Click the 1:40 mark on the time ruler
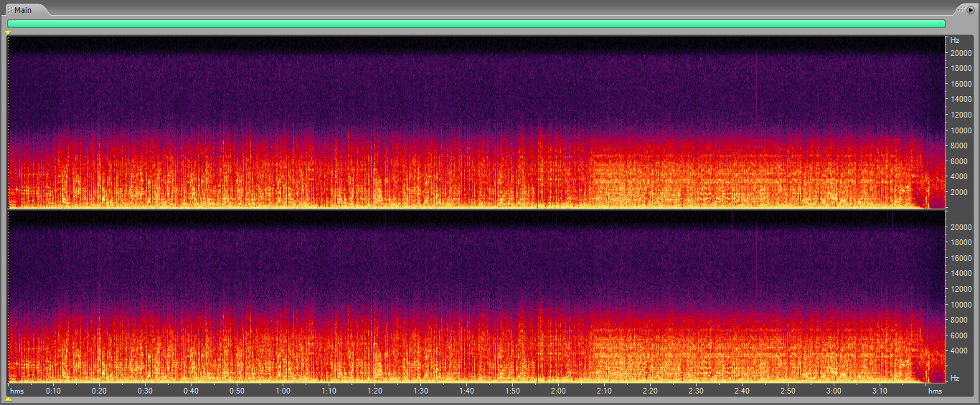Viewport: 980px width, 405px height. pos(466,391)
